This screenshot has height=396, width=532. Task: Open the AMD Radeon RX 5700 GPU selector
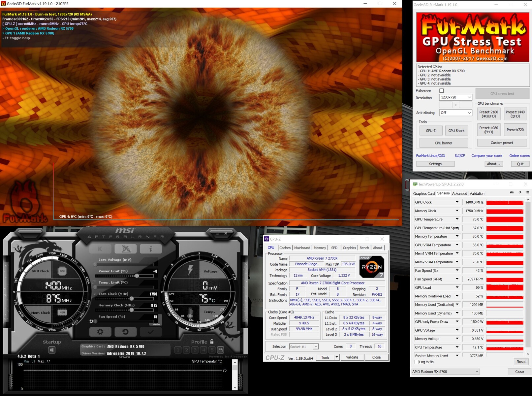[445, 372]
